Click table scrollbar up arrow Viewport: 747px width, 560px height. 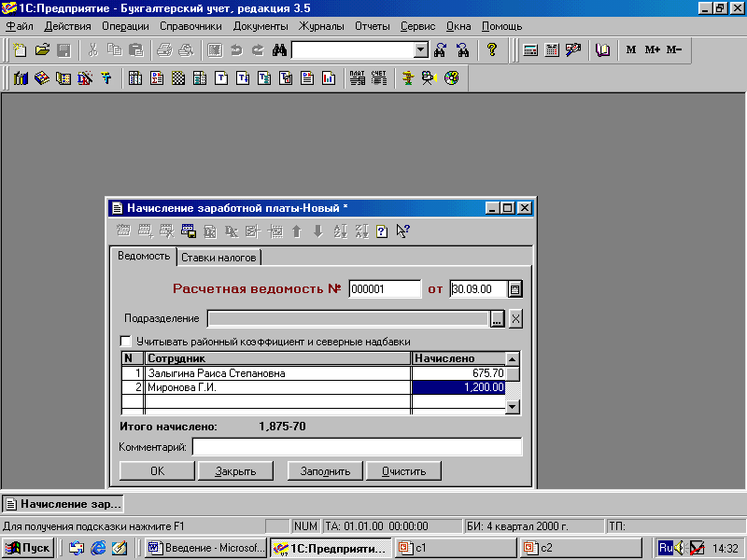coord(512,359)
